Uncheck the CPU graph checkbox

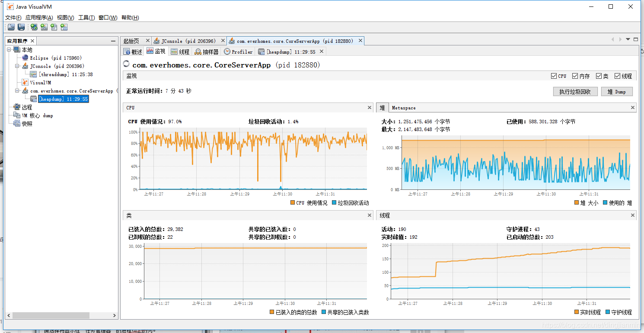pyautogui.click(x=554, y=76)
